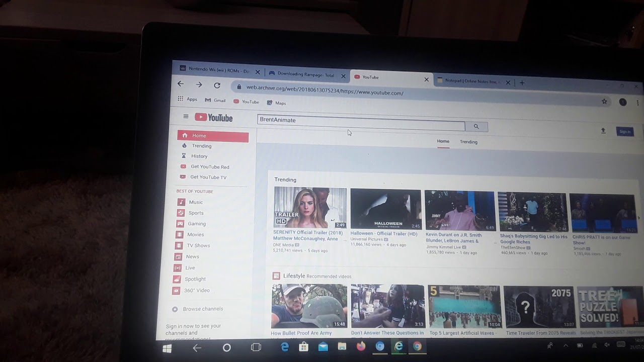Open Get YouTube TV link
This screenshot has height=362, width=644.
(x=203, y=177)
